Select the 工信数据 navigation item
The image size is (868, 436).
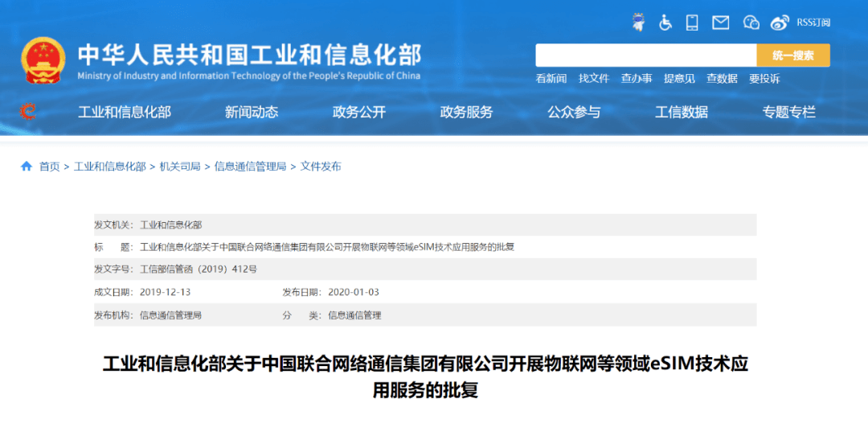682,112
